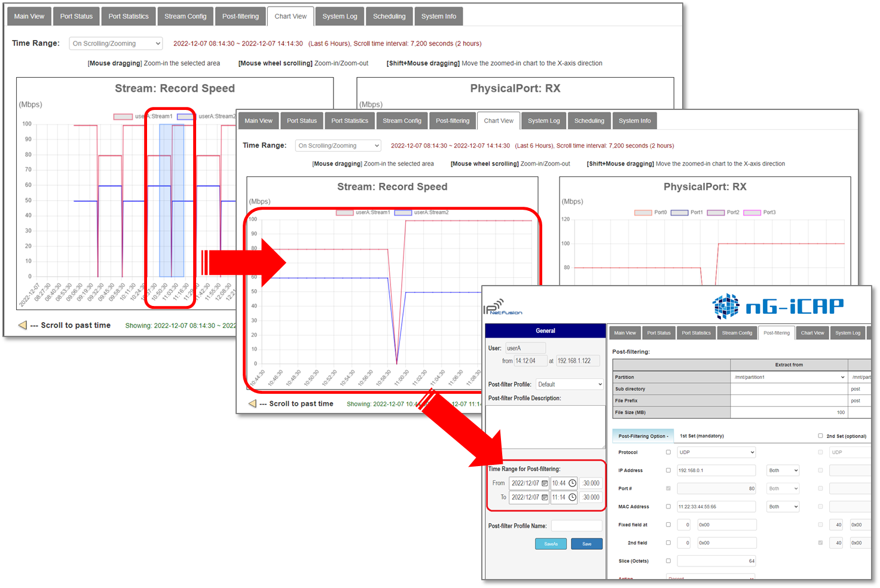Open the 1st Set Protocol UDP dropdown
Screen dimensions: 880x588
(716, 452)
